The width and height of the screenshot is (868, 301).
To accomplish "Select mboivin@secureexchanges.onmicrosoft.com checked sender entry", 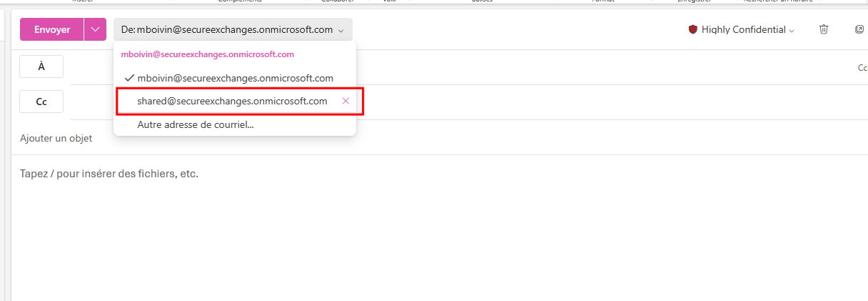I will coord(235,78).
